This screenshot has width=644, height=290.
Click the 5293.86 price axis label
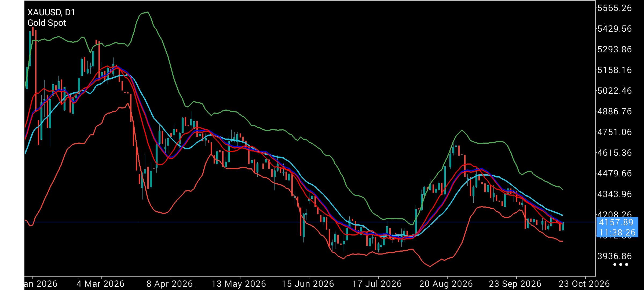pyautogui.click(x=614, y=49)
